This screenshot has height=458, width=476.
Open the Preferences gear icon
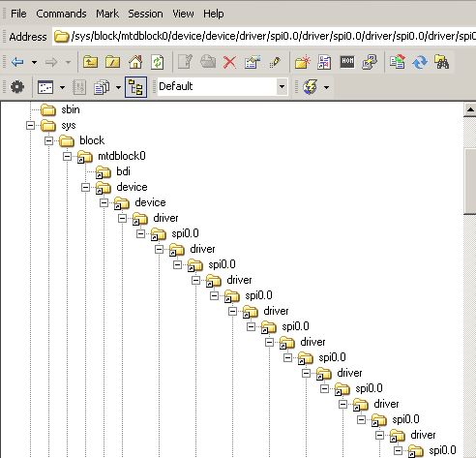tap(17, 87)
